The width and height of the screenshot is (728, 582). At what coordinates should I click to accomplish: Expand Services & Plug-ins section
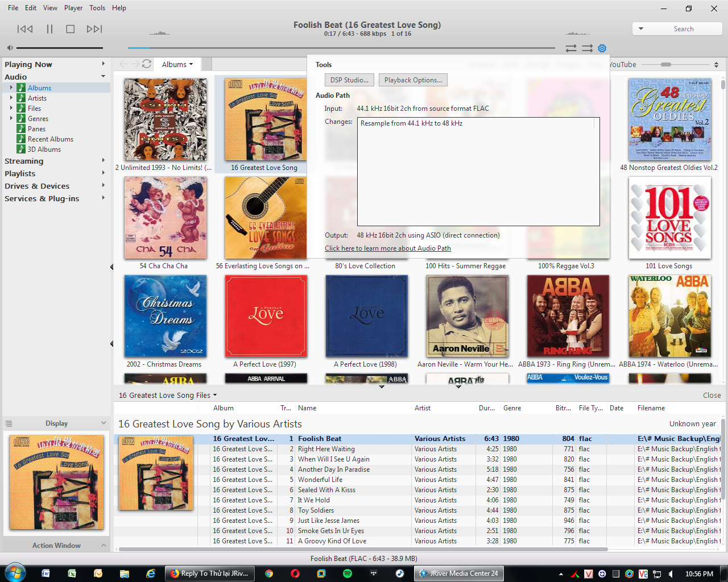103,198
